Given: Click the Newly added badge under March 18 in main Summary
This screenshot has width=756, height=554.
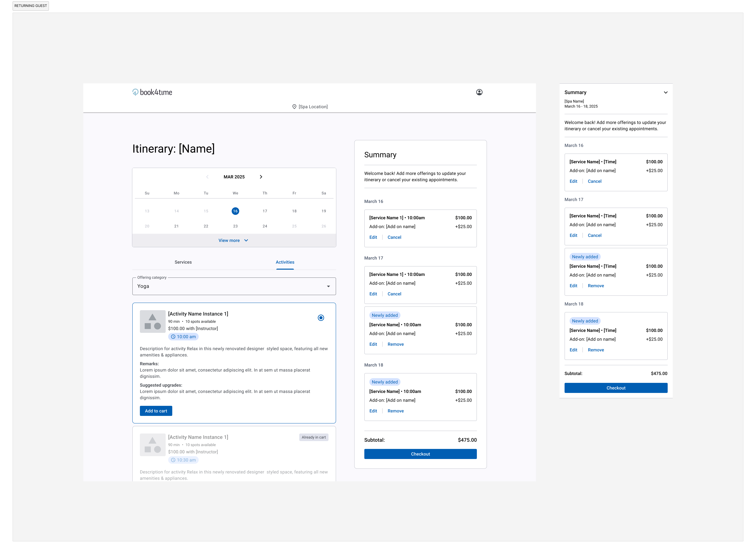Looking at the screenshot, I should 384,382.
